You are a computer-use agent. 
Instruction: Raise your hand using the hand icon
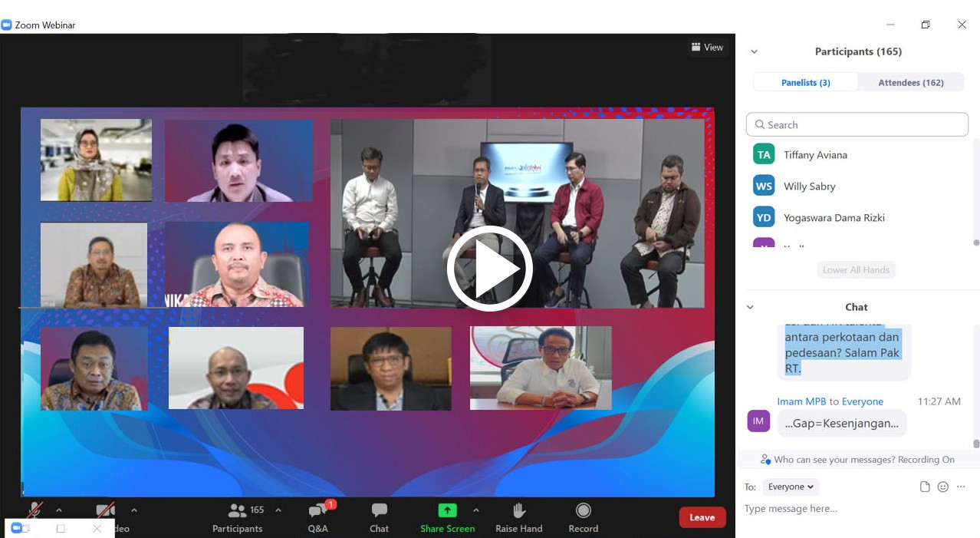point(518,511)
